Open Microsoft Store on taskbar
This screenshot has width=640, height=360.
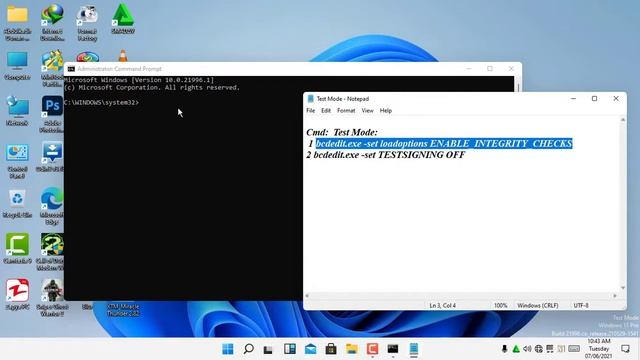coord(331,349)
